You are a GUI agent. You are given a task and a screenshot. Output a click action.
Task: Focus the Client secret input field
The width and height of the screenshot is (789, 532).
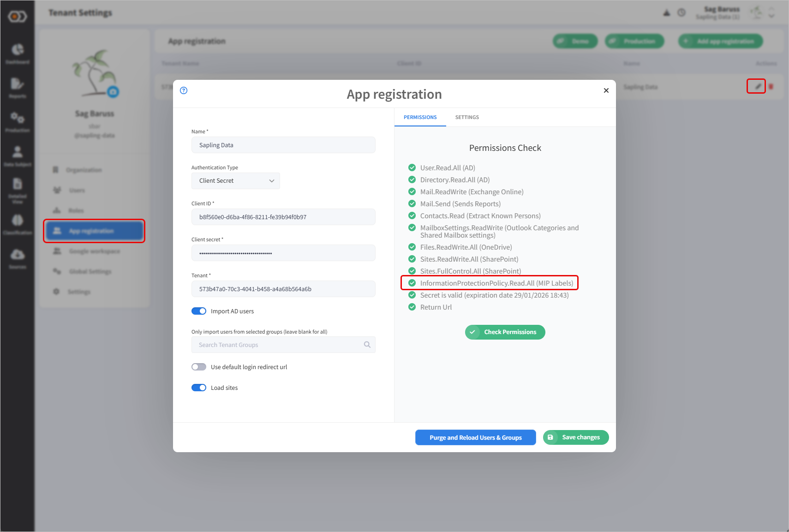click(x=283, y=253)
